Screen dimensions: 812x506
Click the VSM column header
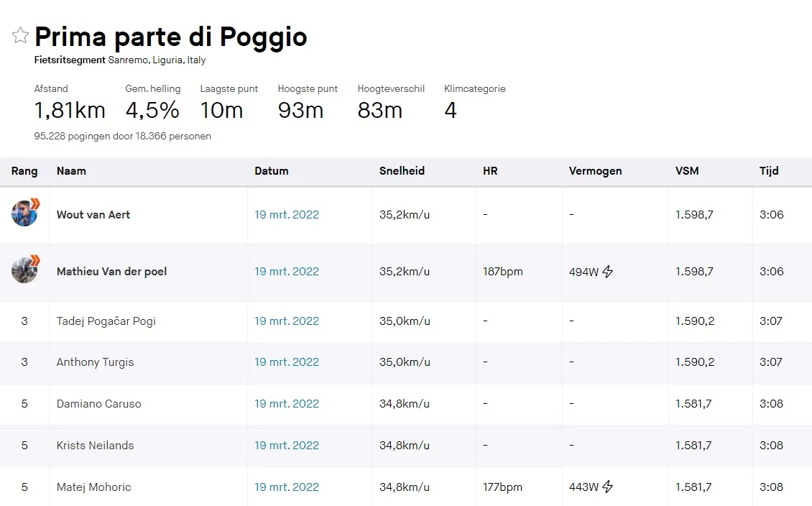pyautogui.click(x=687, y=171)
